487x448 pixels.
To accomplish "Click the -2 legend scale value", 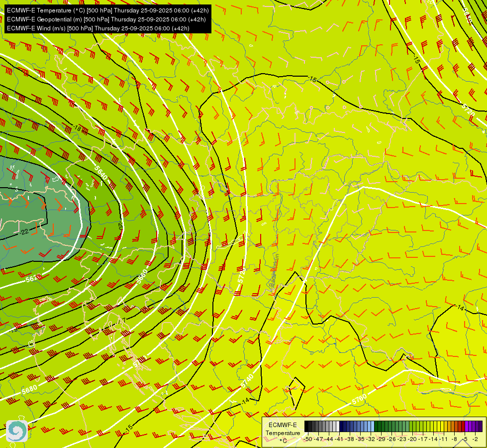I will pyautogui.click(x=475, y=439).
